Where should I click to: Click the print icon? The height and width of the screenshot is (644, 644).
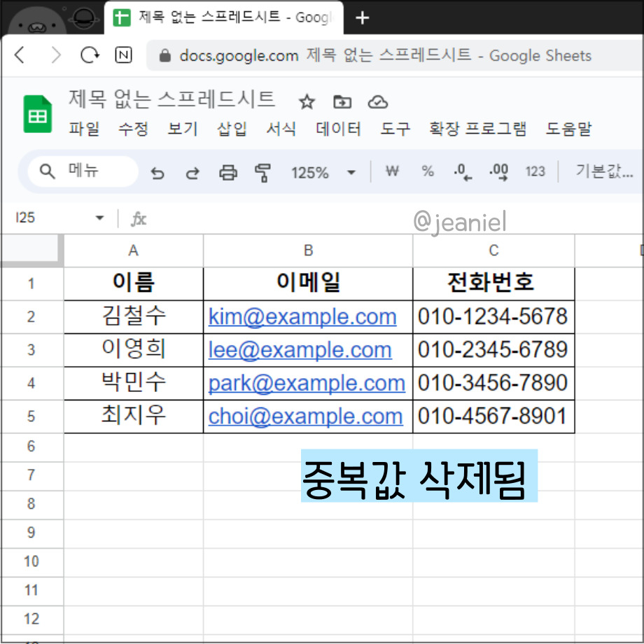[x=228, y=171]
